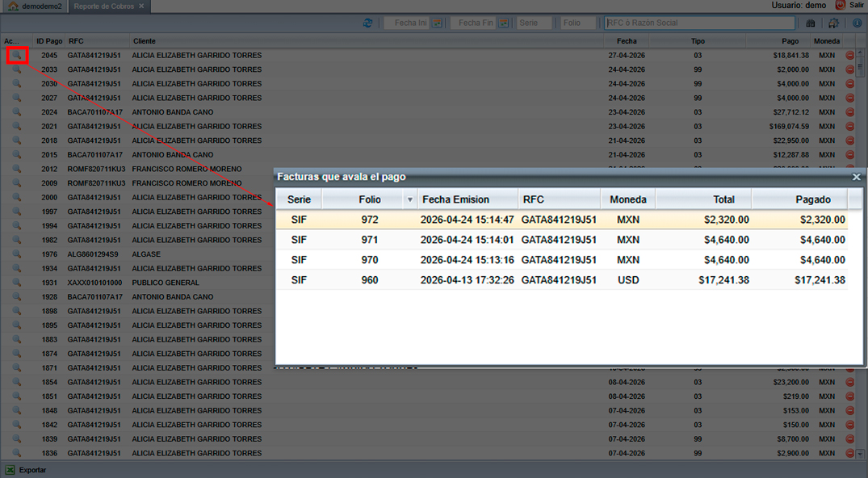Screen dimensions: 868x478
Task: Click the RFC ó Razón Social input field
Action: pyautogui.click(x=699, y=23)
